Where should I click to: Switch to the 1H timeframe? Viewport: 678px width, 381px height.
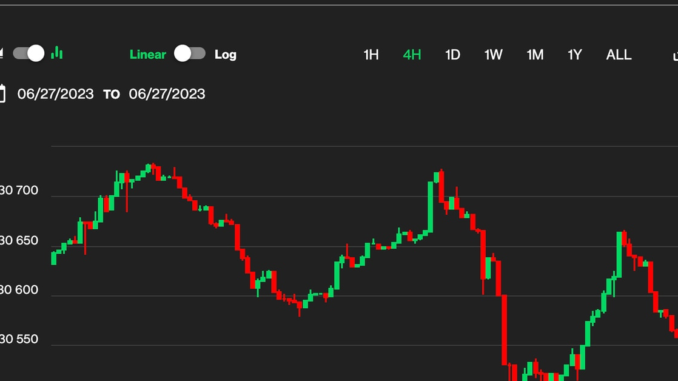click(x=371, y=55)
